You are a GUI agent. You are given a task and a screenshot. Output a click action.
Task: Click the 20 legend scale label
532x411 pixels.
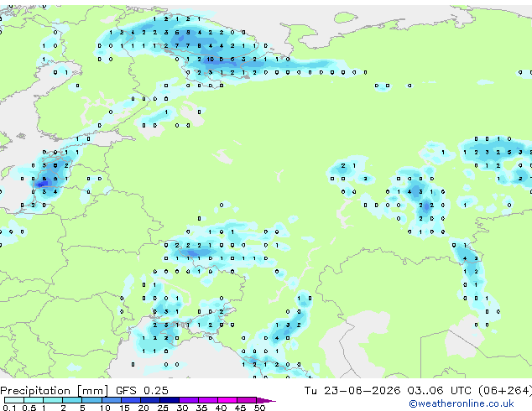pyautogui.click(x=143, y=408)
